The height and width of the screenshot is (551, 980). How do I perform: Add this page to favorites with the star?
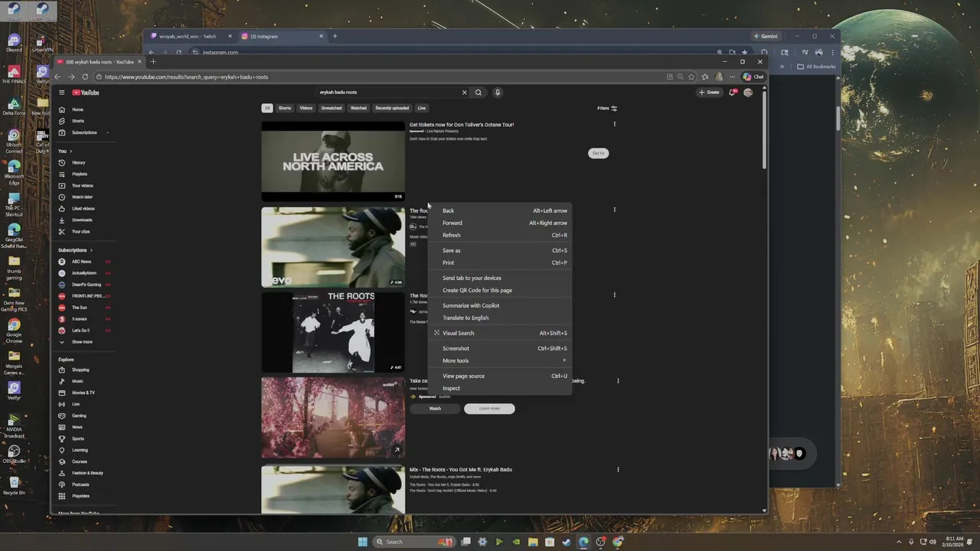(x=691, y=77)
